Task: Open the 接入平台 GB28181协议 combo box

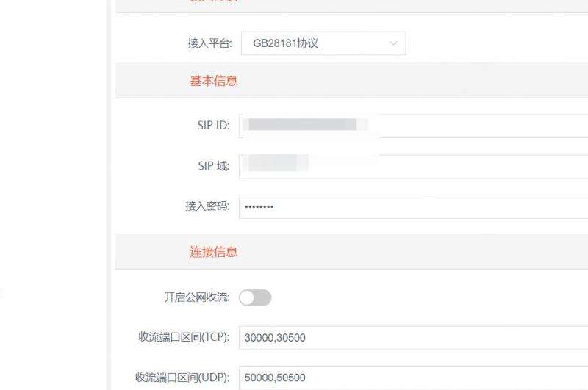Action: point(323,43)
